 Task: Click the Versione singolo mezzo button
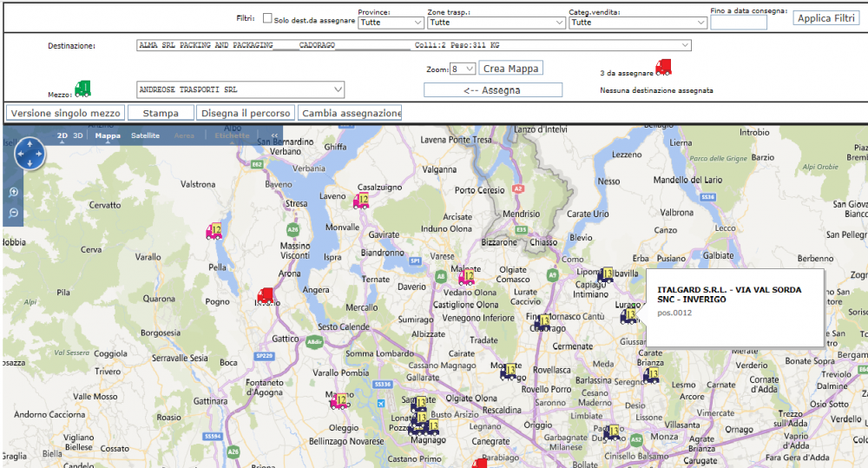tap(65, 113)
